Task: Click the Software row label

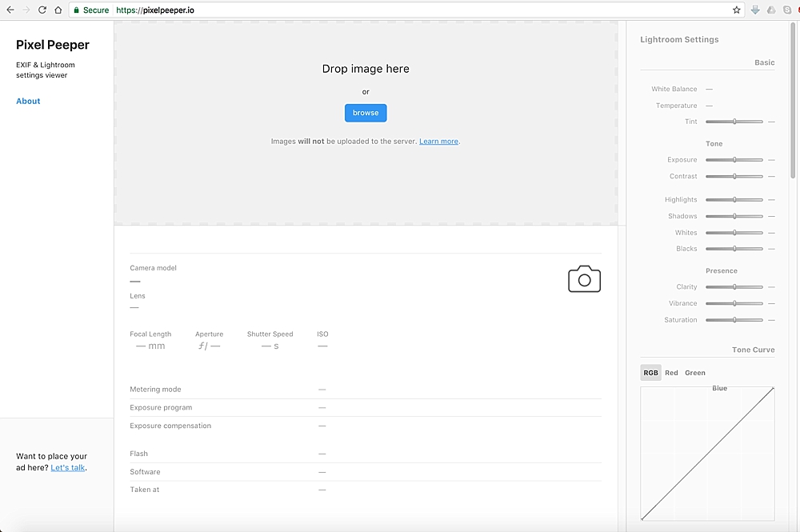Action: pos(145,472)
